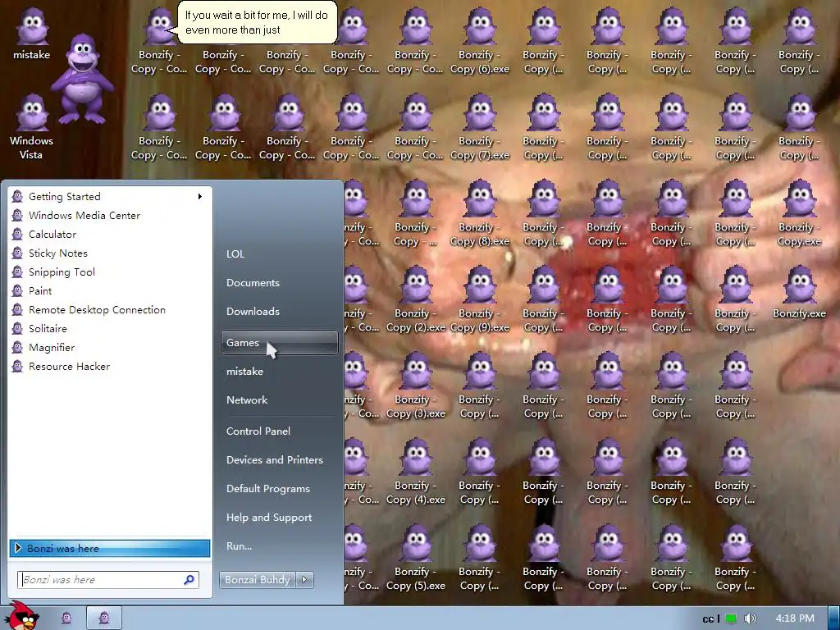Click the Bonzi icon beside Solitaire
This screenshot has width=840, height=630.
coord(17,328)
